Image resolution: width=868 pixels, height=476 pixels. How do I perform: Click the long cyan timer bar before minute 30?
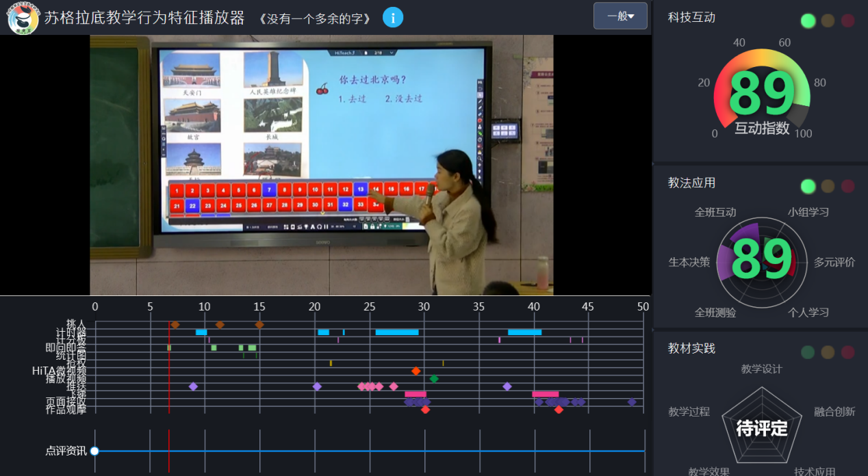(397, 332)
